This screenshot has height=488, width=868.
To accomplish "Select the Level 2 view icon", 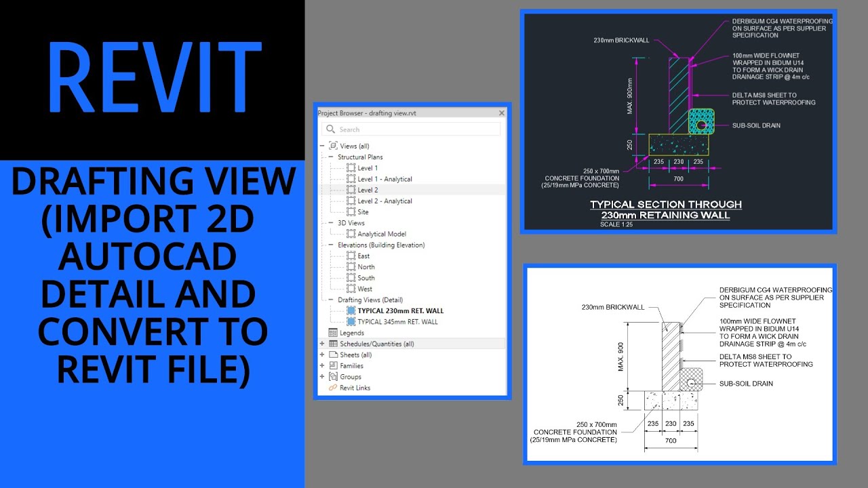I will (x=351, y=190).
